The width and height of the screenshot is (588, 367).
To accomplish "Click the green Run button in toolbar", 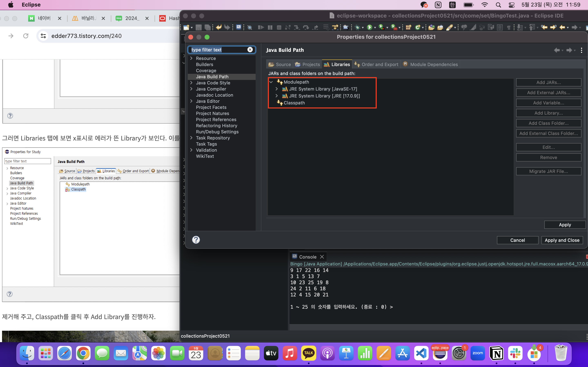I will pos(369,28).
